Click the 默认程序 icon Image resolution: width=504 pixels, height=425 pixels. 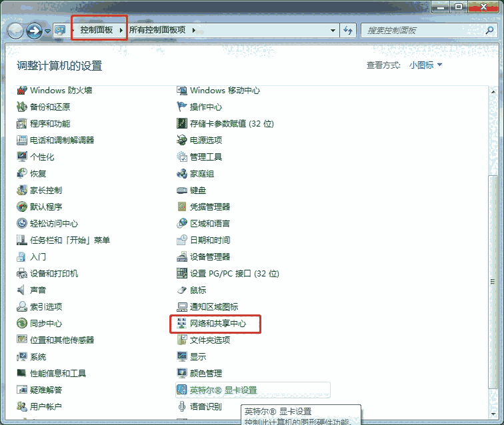(21, 207)
